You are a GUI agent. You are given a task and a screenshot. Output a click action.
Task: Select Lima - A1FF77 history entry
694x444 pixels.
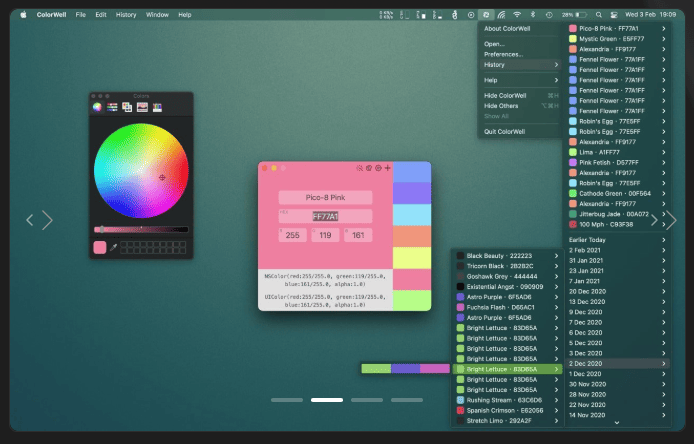click(617, 152)
